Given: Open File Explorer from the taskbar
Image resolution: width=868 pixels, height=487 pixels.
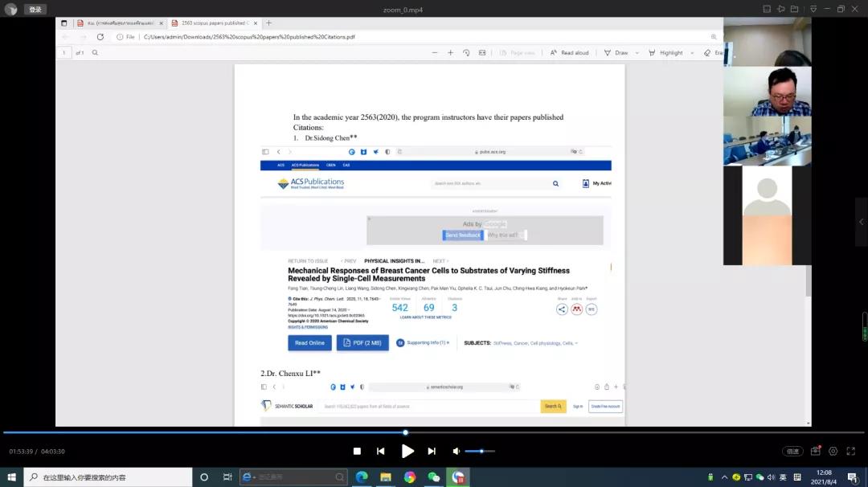Looking at the screenshot, I should pyautogui.click(x=386, y=477).
